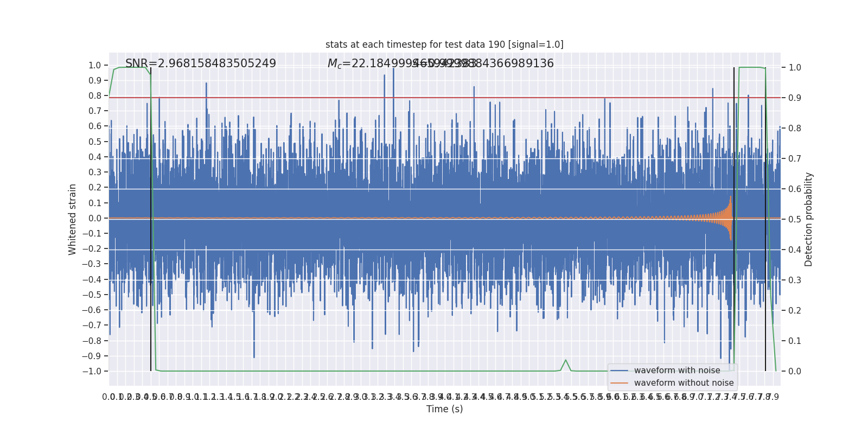Click Detection probability tick label 0.3

tap(795, 280)
